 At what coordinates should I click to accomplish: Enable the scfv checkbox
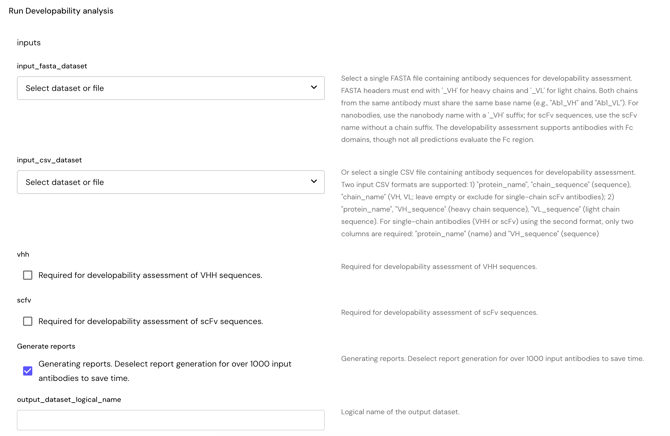tap(28, 321)
